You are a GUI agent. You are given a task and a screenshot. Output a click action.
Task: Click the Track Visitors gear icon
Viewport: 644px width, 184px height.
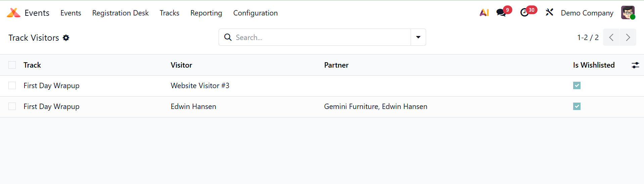click(x=66, y=38)
